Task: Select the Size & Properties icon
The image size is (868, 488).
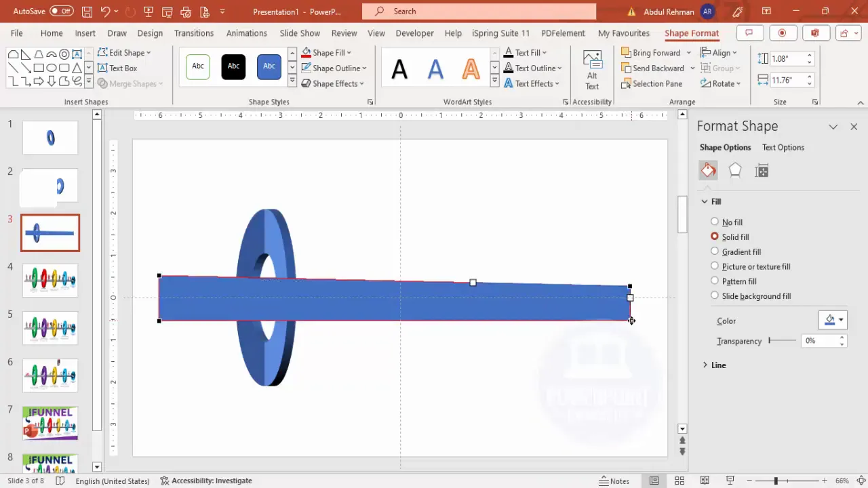Action: (x=762, y=170)
